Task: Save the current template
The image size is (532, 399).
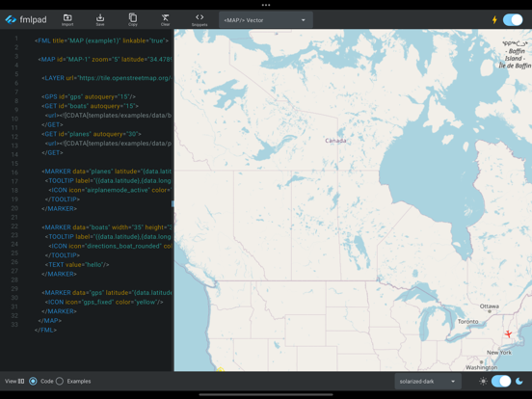Action: pyautogui.click(x=100, y=19)
